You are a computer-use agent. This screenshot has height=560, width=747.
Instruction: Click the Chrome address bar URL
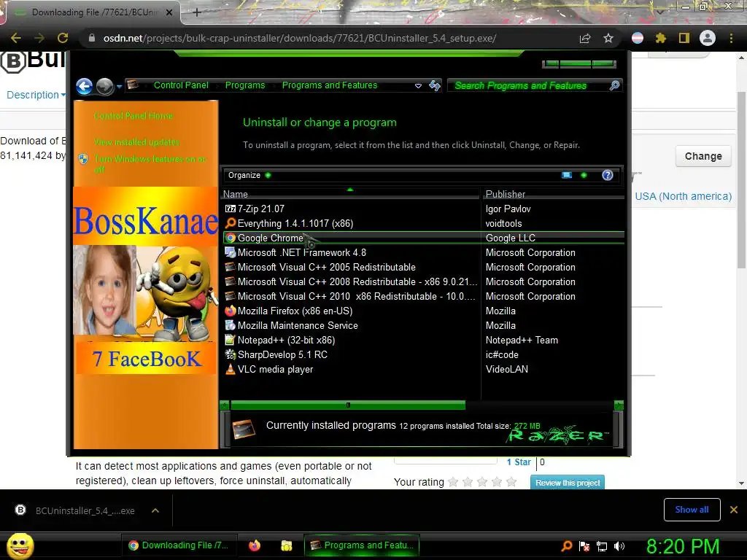300,38
